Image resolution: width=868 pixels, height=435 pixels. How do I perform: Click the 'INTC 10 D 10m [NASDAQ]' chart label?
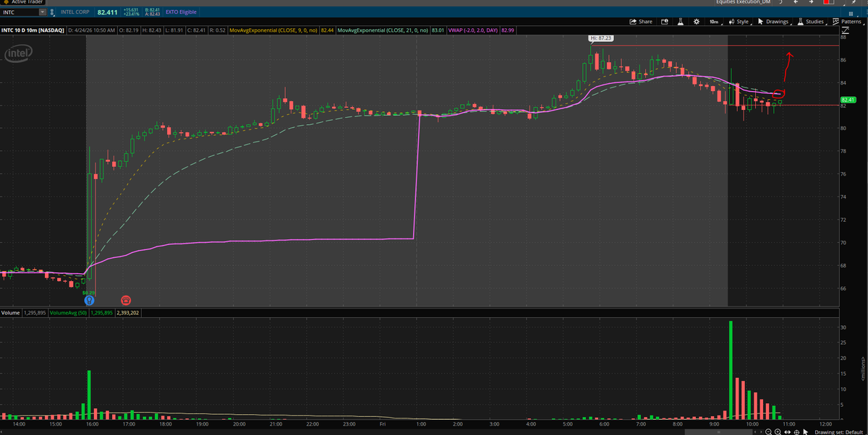[x=33, y=30]
